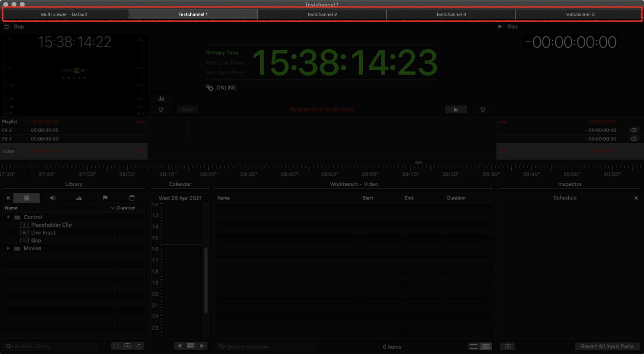This screenshot has width=644, height=354.
Task: Open the ONLINE status gear icon
Action: tap(210, 87)
